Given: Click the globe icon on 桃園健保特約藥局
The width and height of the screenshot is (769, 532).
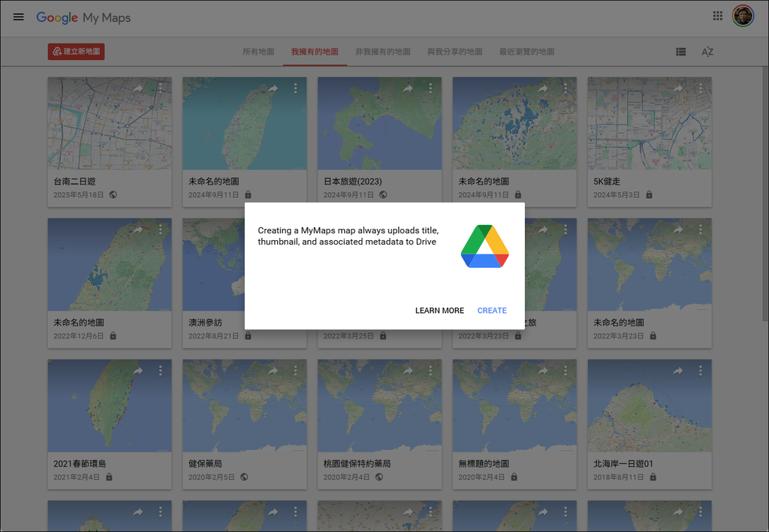Looking at the screenshot, I should (378, 476).
